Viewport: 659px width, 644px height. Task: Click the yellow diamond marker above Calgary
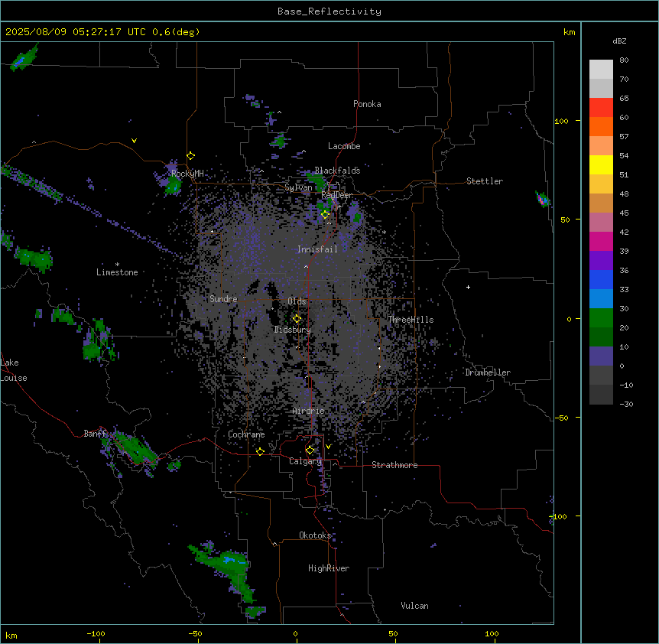click(310, 450)
